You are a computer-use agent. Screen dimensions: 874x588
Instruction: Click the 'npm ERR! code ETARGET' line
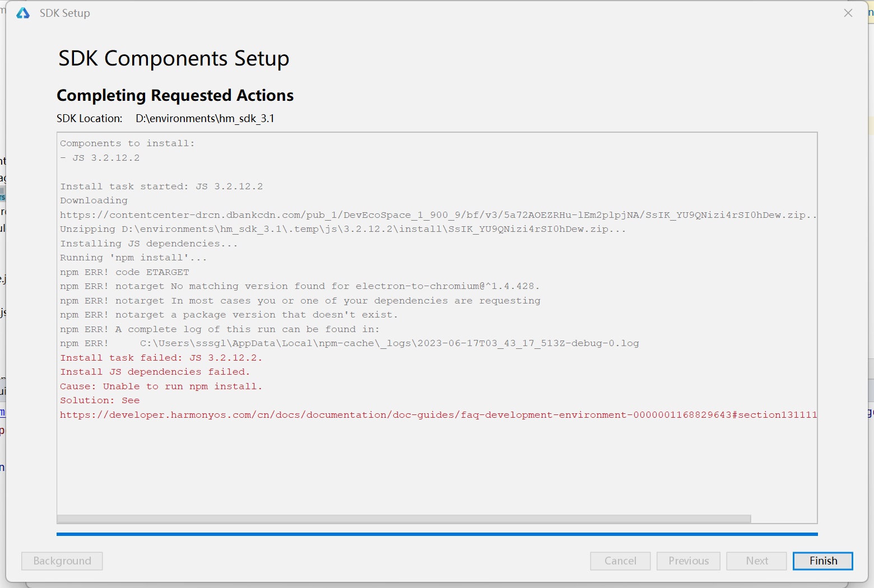click(124, 272)
